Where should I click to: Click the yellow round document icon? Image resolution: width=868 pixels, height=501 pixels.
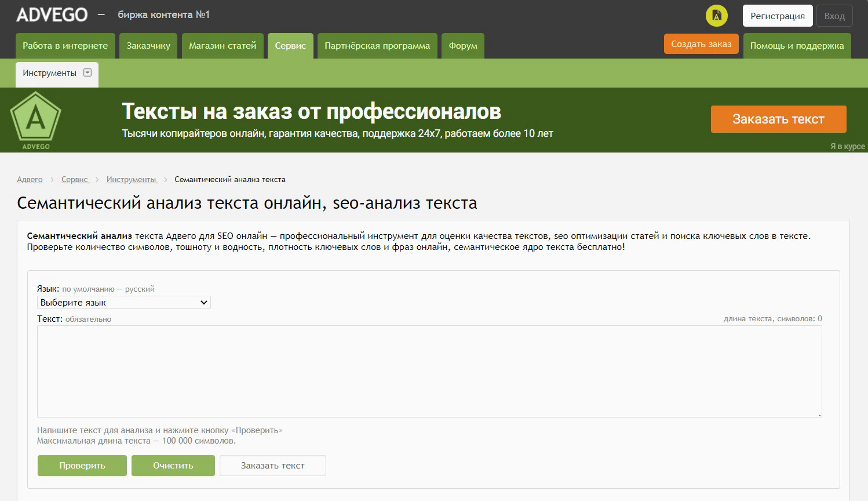click(716, 16)
